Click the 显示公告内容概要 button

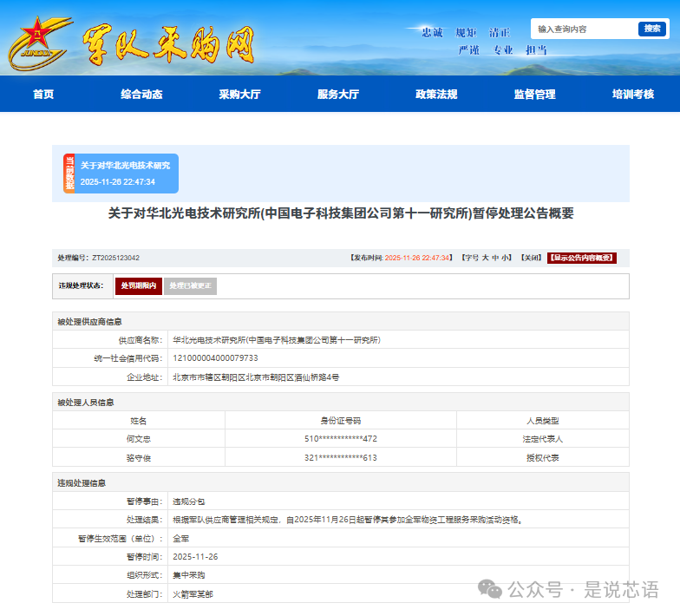tap(581, 258)
